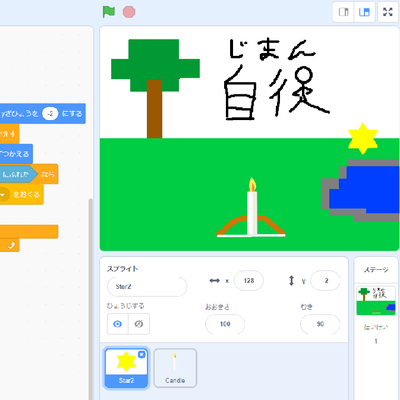Screen dimensions: 400x400
Task: Select the Candle sprite thumbnail
Action: pos(175,368)
